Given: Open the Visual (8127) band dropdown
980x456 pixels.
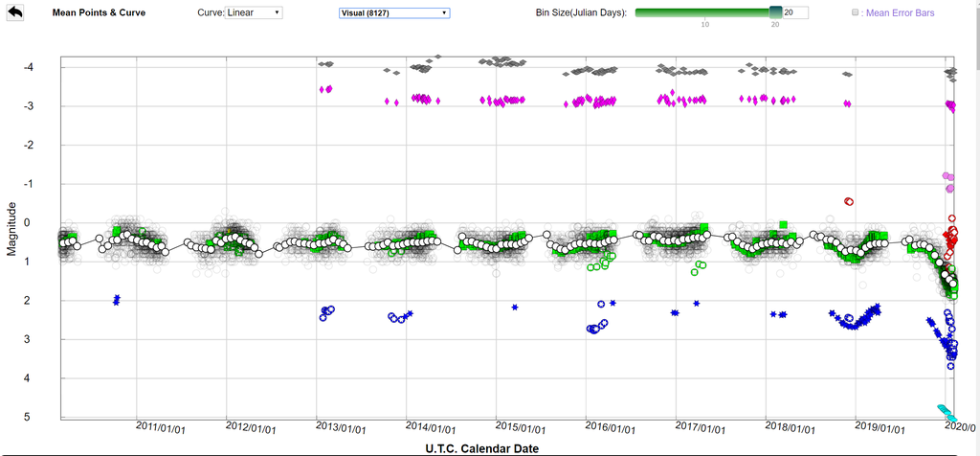Looking at the screenshot, I should click(394, 12).
